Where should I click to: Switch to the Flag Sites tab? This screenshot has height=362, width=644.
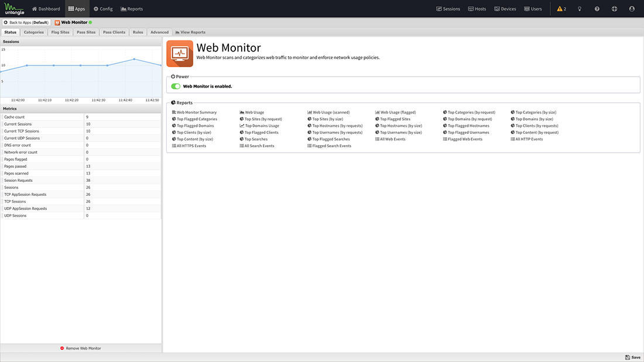60,32
